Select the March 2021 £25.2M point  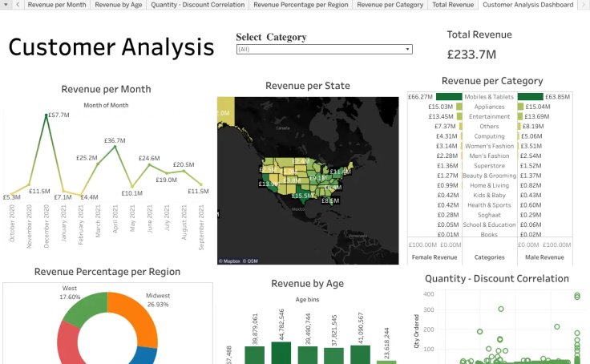coord(98,164)
